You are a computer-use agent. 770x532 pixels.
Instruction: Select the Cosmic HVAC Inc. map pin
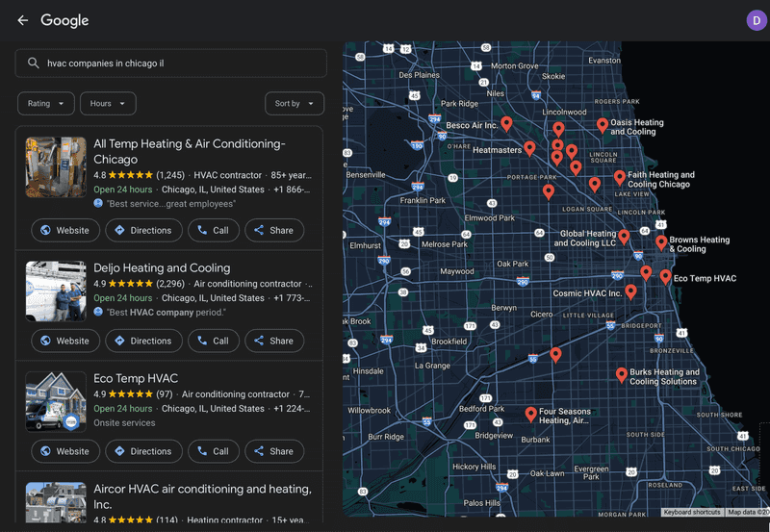point(630,291)
